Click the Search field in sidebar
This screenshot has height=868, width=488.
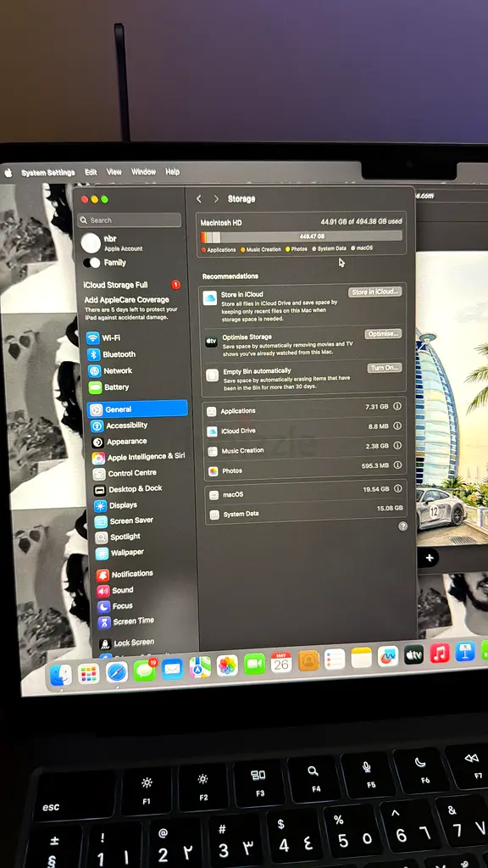coord(130,220)
